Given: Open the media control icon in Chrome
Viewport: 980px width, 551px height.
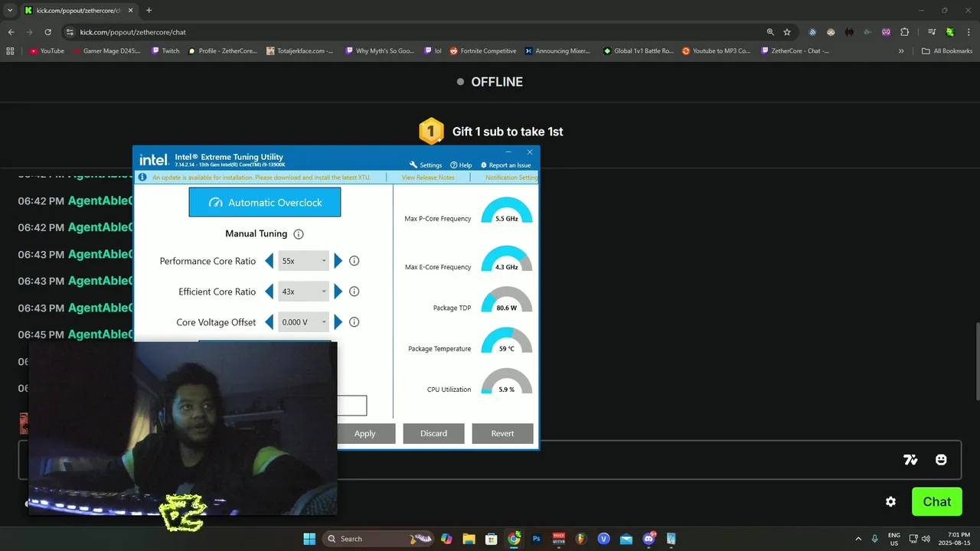Looking at the screenshot, I should pyautogui.click(x=931, y=32).
